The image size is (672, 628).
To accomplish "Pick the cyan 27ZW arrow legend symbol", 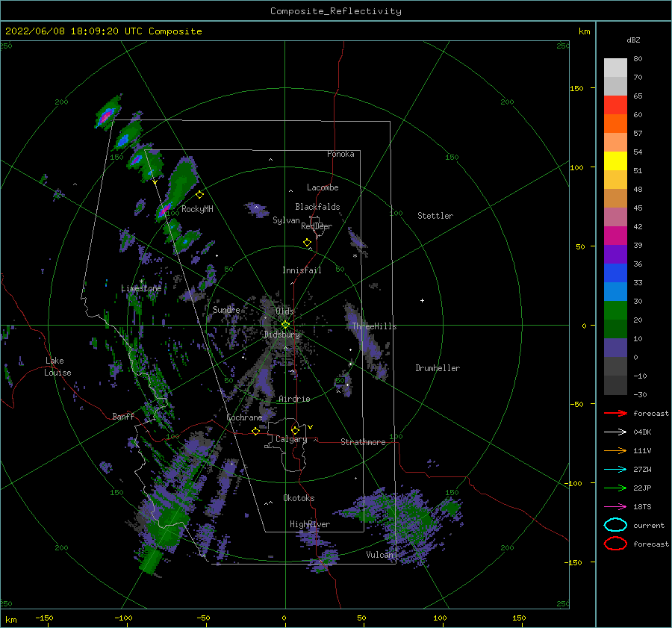I will 615,470.
